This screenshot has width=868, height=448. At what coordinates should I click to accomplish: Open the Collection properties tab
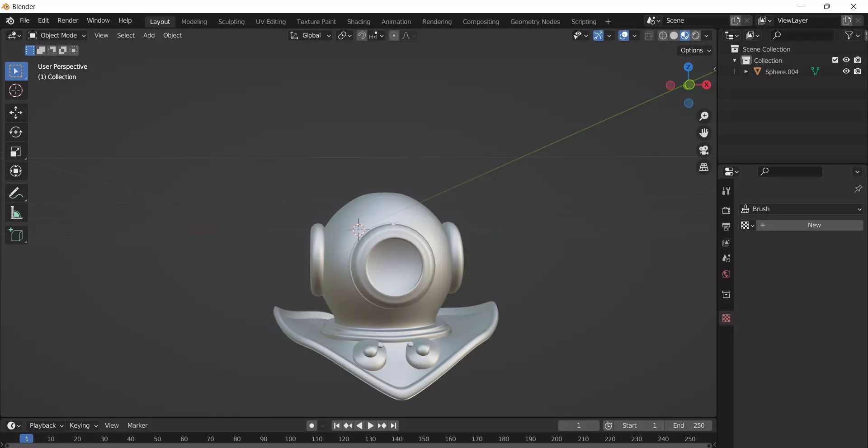point(726,295)
